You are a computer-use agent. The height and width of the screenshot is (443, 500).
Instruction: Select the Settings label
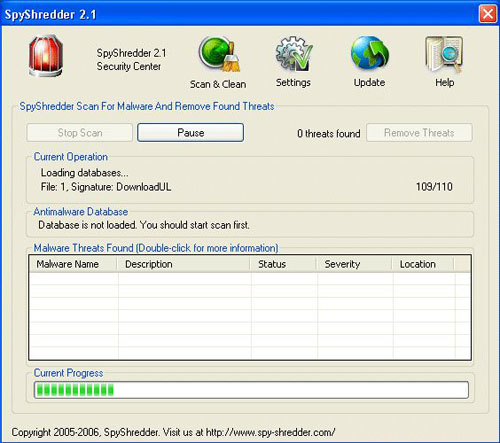(x=293, y=83)
